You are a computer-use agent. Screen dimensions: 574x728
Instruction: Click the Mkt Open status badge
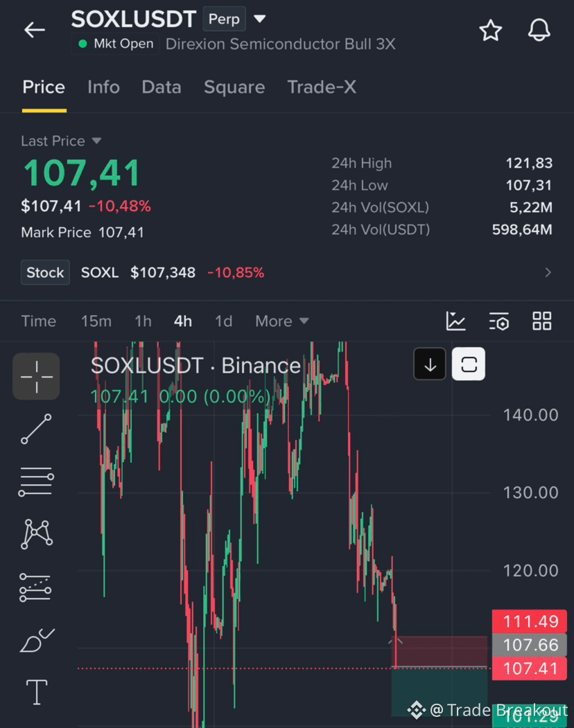click(115, 44)
